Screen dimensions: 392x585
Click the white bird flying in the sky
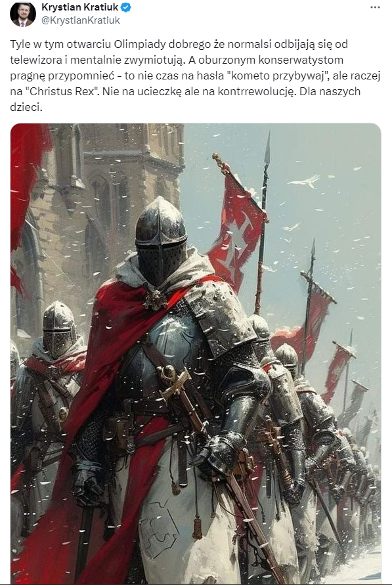coord(305,182)
